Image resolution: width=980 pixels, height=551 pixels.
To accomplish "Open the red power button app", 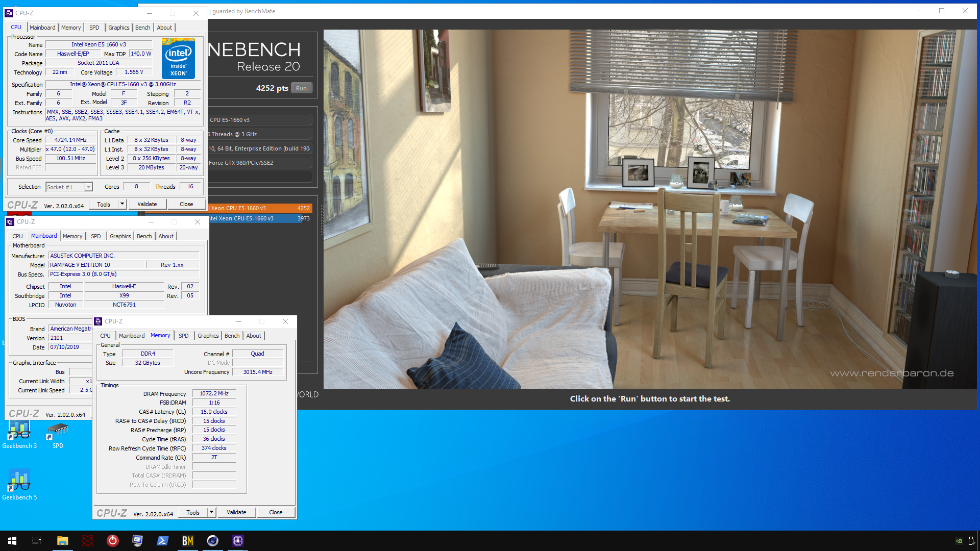I will (113, 541).
